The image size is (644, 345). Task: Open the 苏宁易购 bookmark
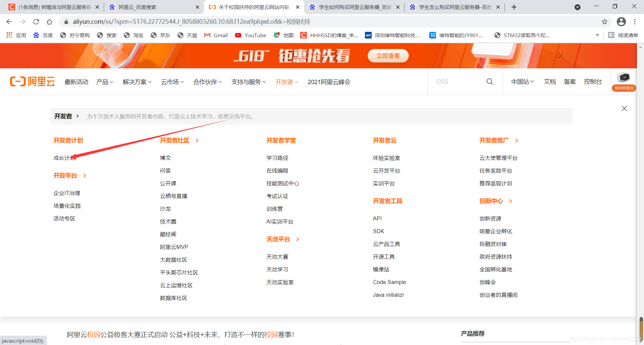pyautogui.click(x=75, y=35)
